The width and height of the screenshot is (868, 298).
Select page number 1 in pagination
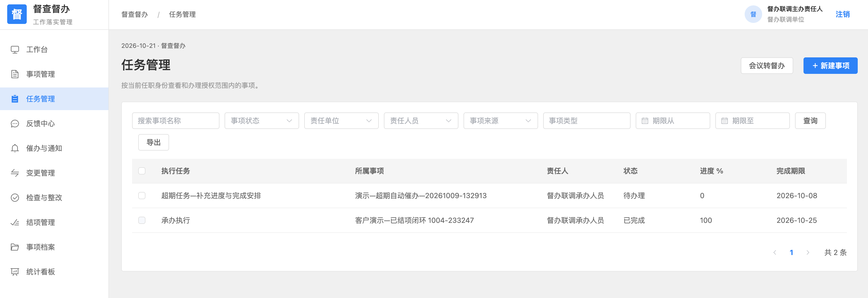[791, 252]
